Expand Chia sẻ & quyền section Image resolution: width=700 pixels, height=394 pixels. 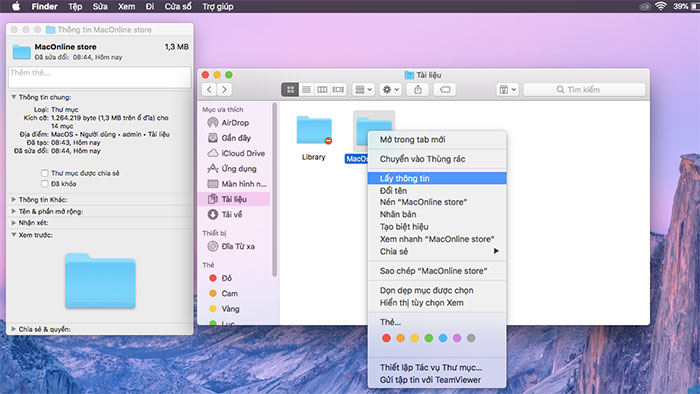[x=14, y=329]
